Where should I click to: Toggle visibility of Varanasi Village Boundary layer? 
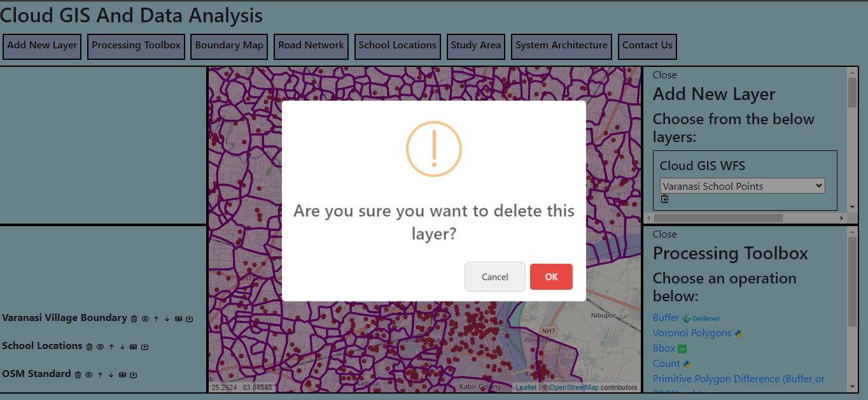point(145,319)
